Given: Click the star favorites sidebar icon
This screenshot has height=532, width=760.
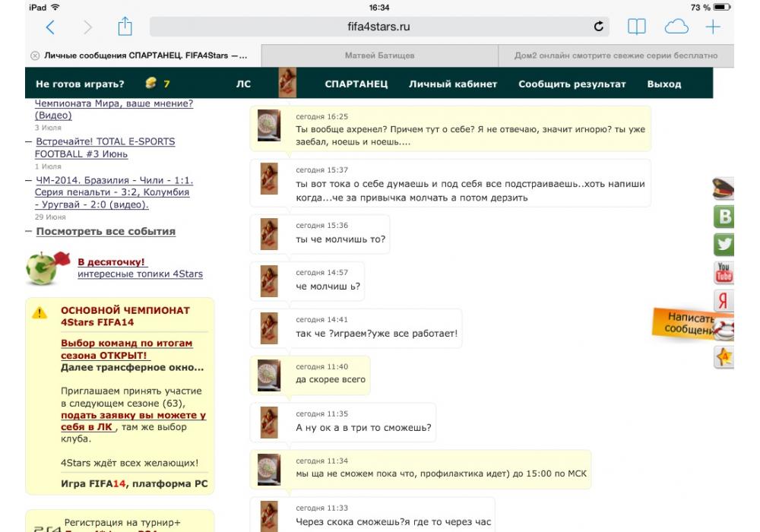Looking at the screenshot, I should [724, 357].
